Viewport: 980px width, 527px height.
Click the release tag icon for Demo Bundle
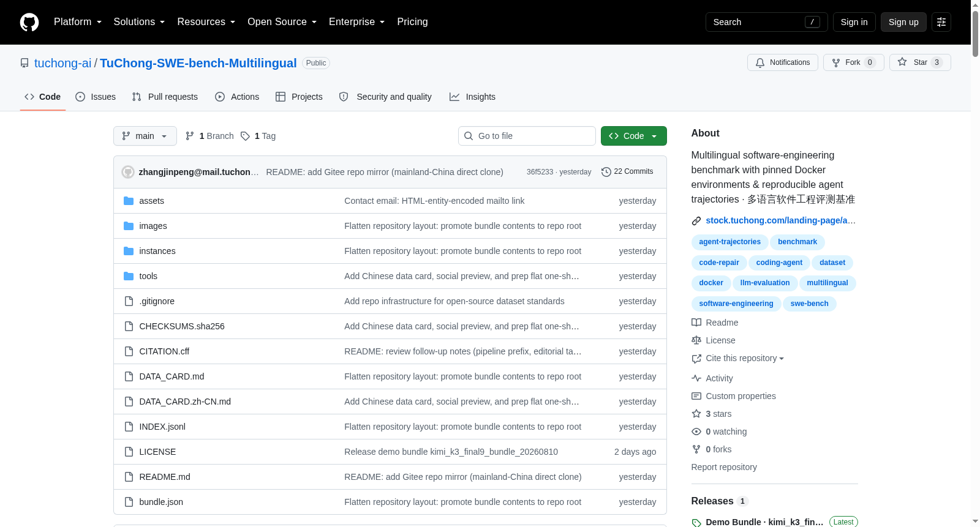click(x=696, y=523)
